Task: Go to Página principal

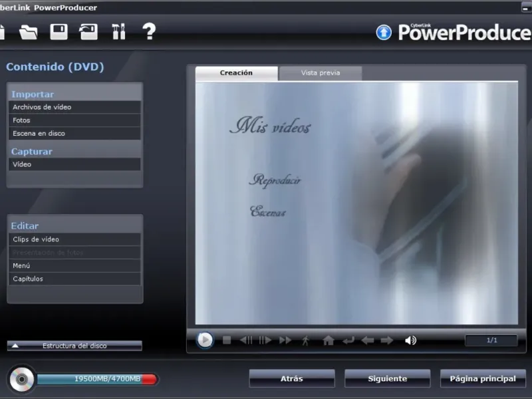Action: [483, 378]
